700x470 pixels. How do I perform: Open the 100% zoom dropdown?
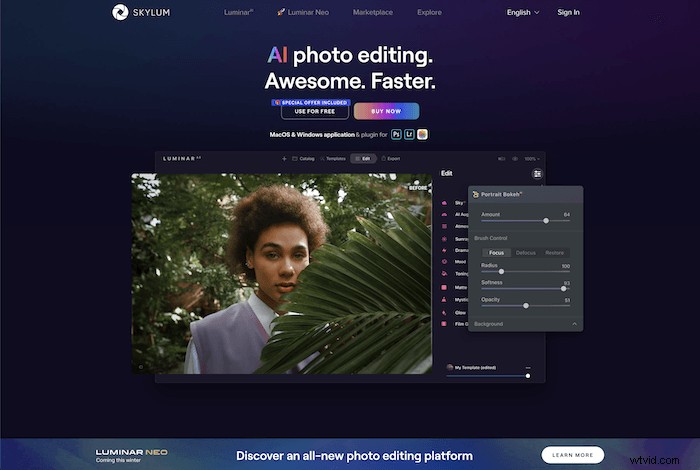click(x=532, y=158)
